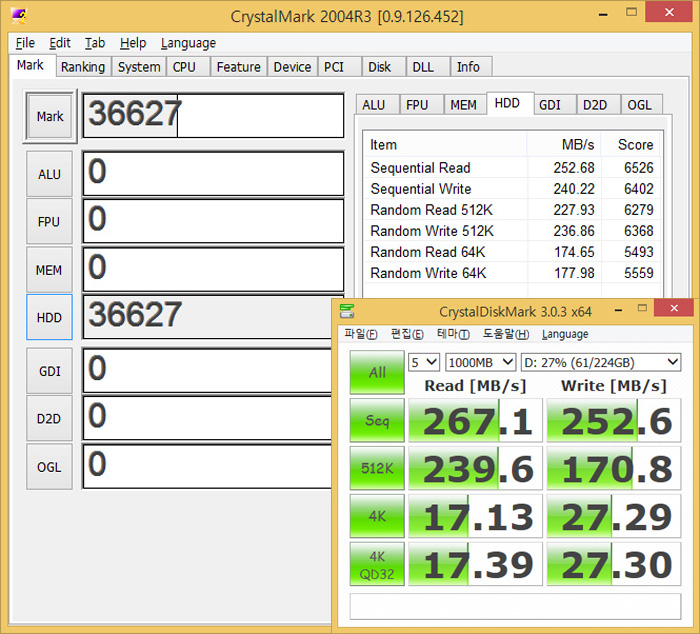Open the HDD results sub-tab
Image resolution: width=700 pixels, height=634 pixels.
click(x=508, y=103)
